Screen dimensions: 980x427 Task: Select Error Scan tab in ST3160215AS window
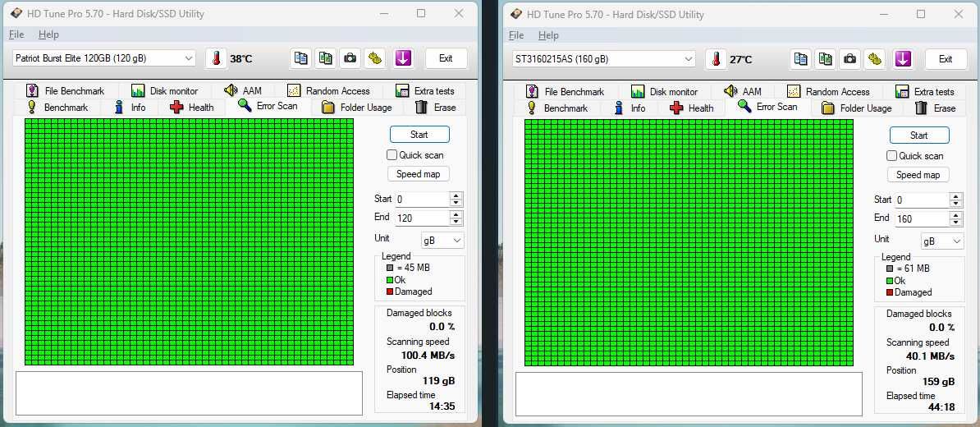pos(768,106)
